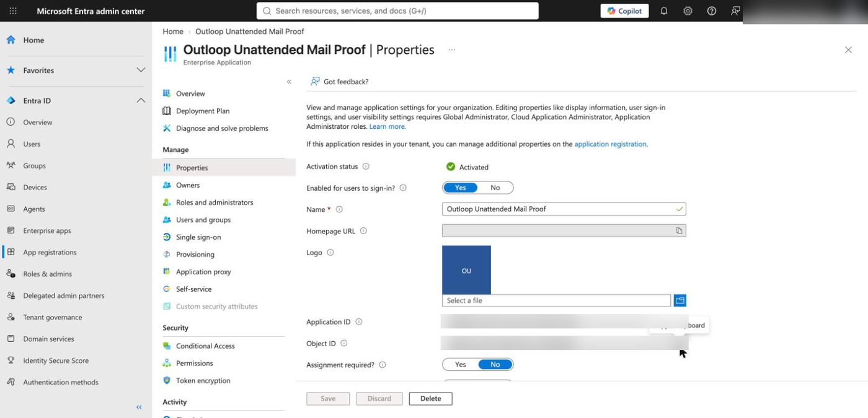Screen dimensions: 868x418
Task: Browse for logo file folder icon
Action: [x=680, y=301]
